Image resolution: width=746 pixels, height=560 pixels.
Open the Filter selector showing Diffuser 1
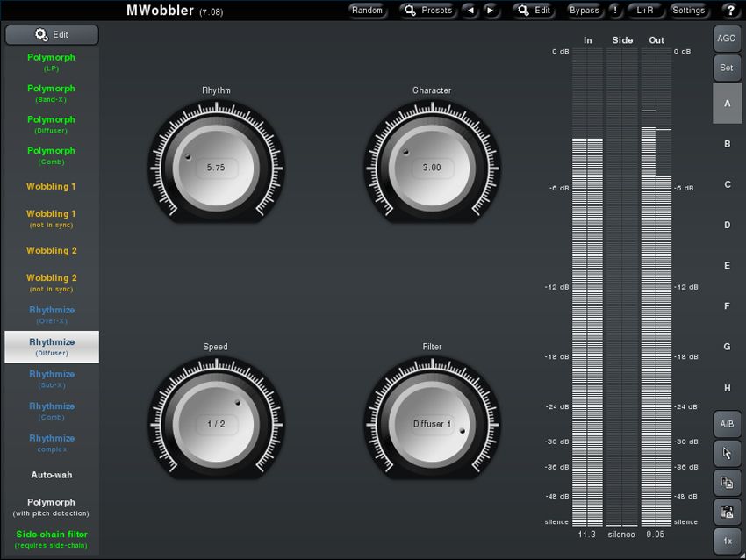(431, 423)
